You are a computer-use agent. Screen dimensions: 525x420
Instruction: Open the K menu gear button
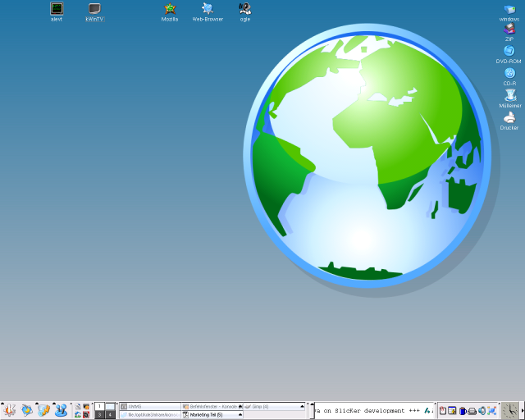point(9,410)
